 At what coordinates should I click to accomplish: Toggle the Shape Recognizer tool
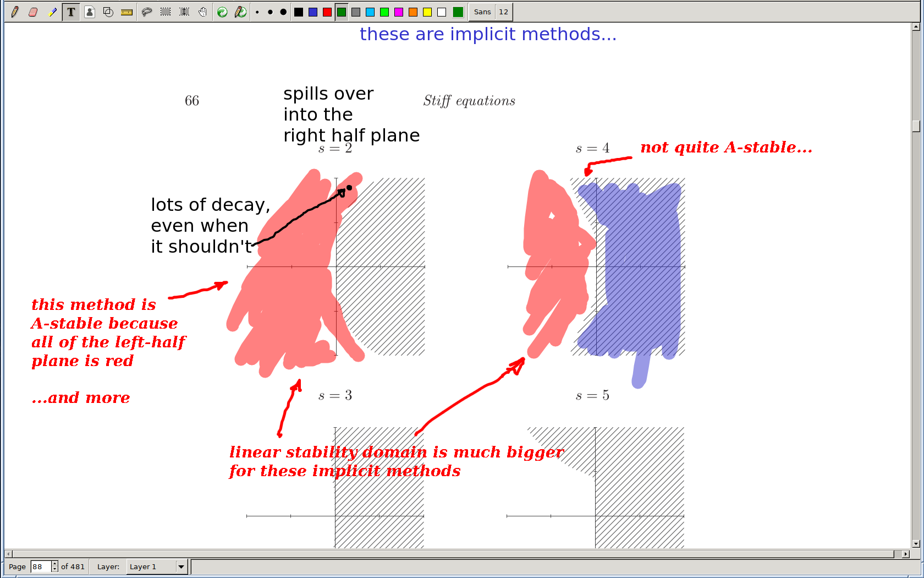click(108, 12)
